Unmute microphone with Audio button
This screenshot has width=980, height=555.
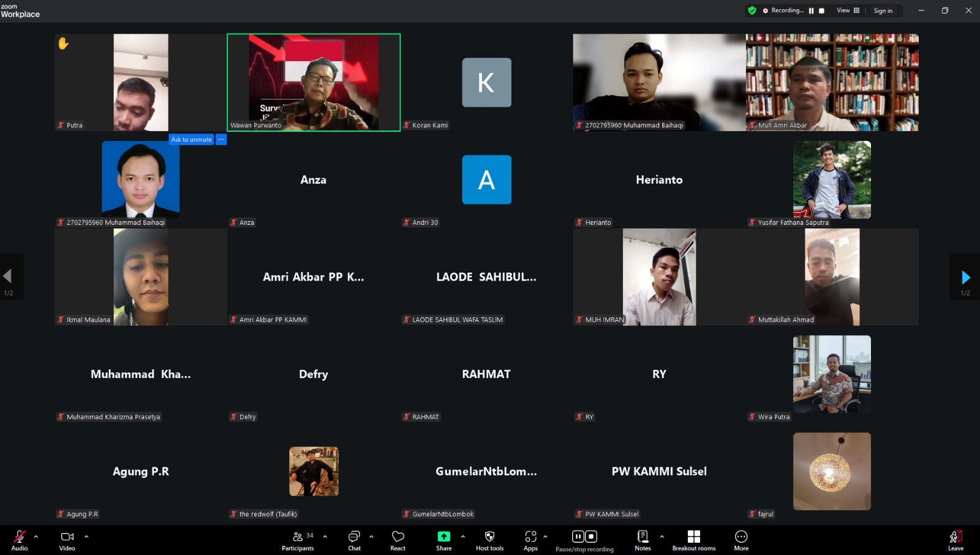(x=20, y=540)
